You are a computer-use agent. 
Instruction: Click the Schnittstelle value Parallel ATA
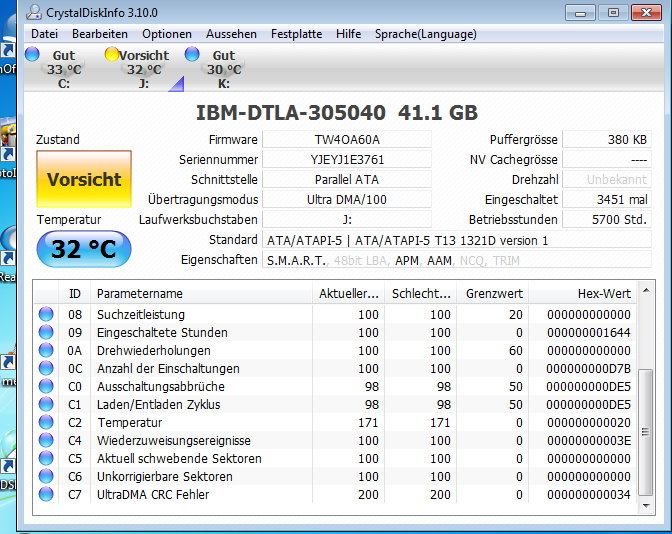tap(347, 180)
